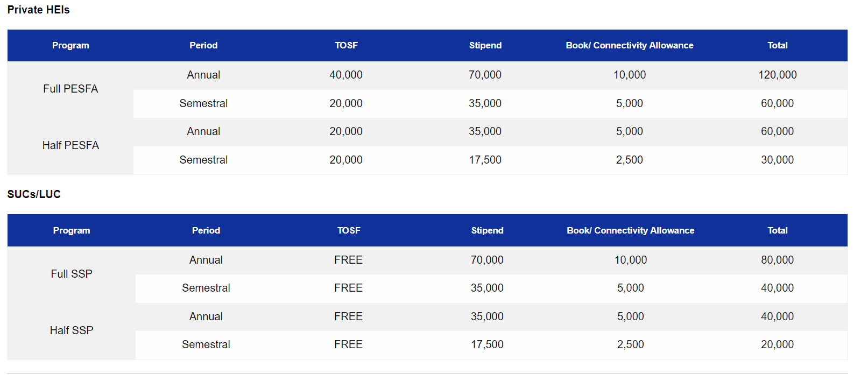
Task: Click Total header in the Private HEIs table
Action: pyautogui.click(x=777, y=45)
